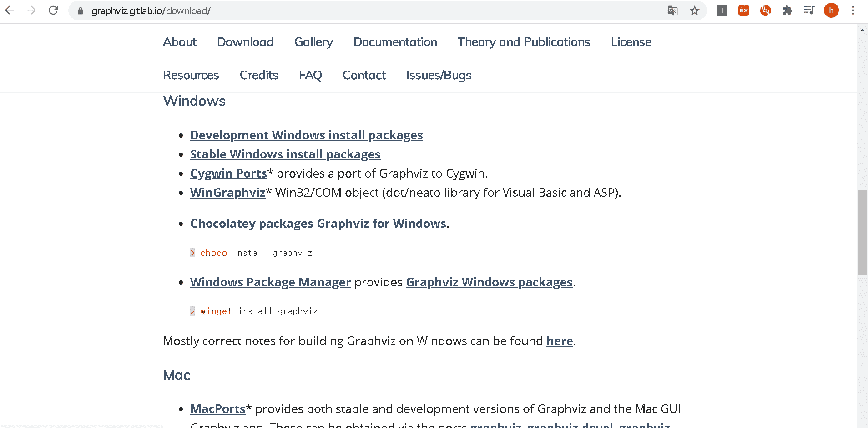Open the Gallery menu item
Screen dimensions: 868x428
pos(313,42)
